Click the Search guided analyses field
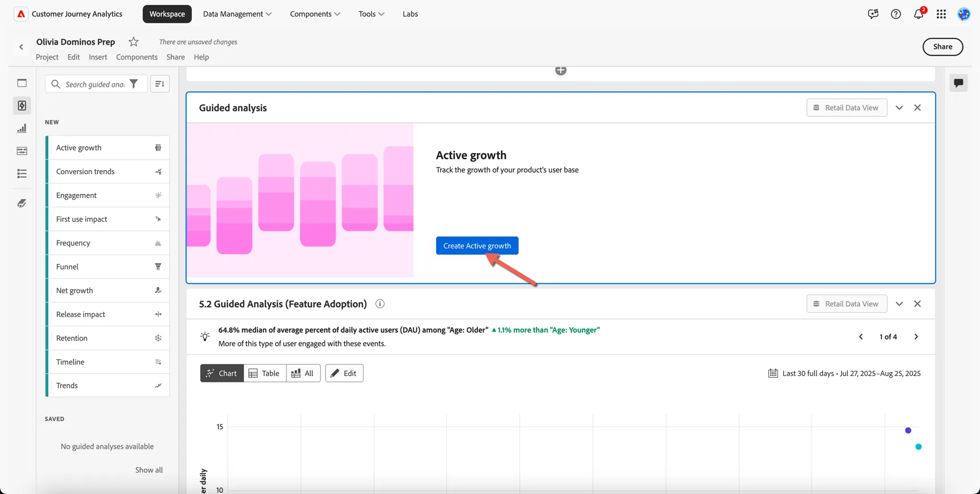 click(95, 84)
